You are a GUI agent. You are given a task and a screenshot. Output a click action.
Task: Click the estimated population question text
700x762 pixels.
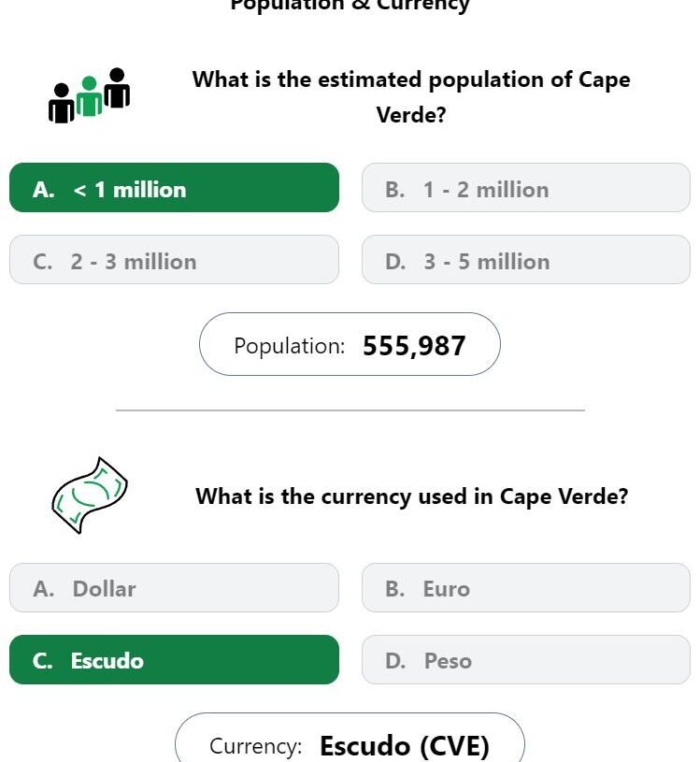tap(411, 96)
